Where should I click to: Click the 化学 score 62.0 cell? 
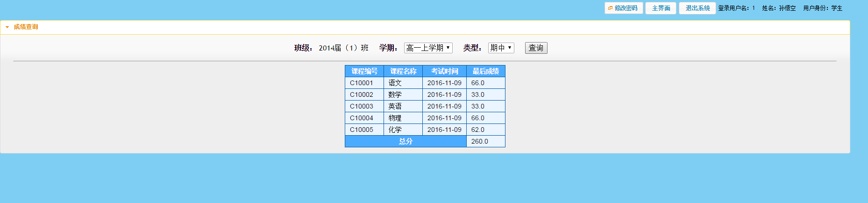pyautogui.click(x=485, y=130)
